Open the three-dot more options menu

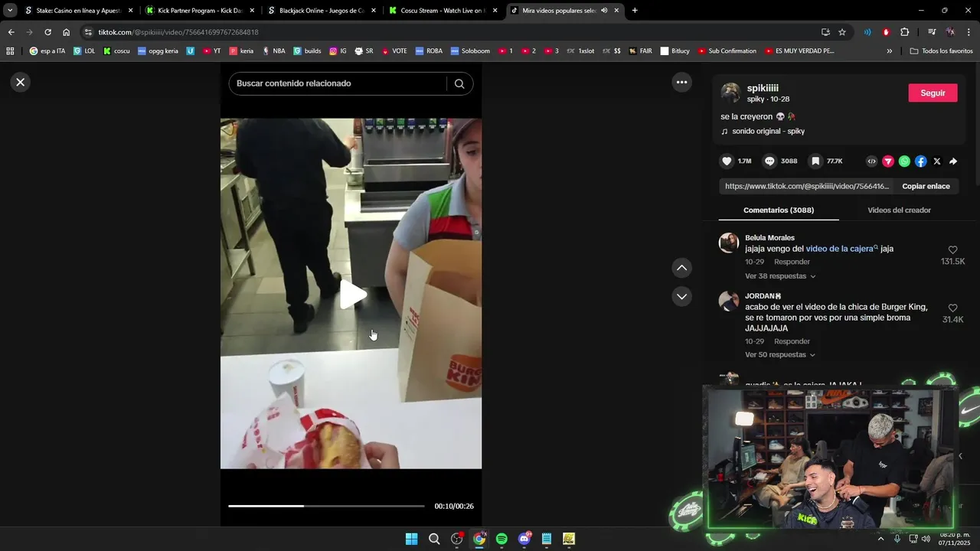coord(681,82)
